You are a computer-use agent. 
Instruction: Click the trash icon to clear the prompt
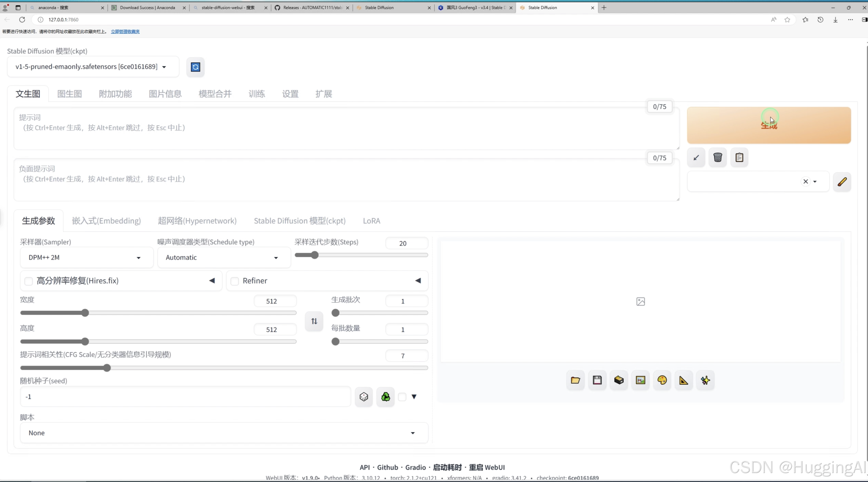(x=717, y=157)
